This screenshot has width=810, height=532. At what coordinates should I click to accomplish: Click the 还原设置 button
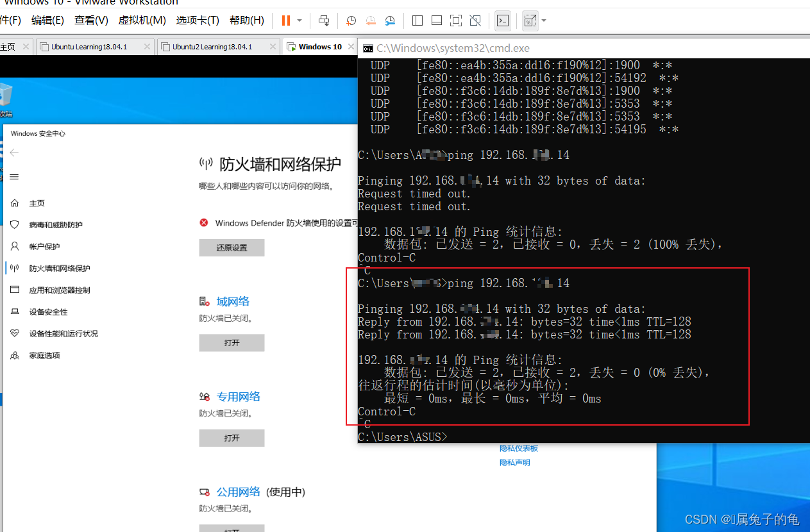[232, 247]
